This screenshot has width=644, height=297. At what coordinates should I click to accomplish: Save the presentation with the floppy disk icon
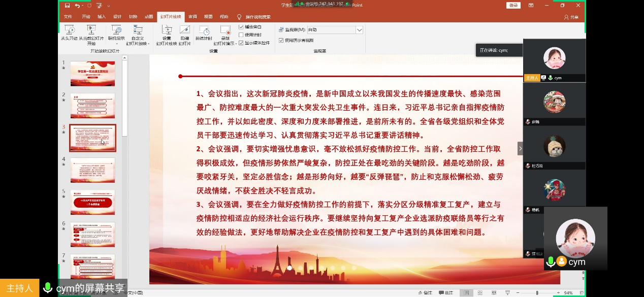pos(68,6)
